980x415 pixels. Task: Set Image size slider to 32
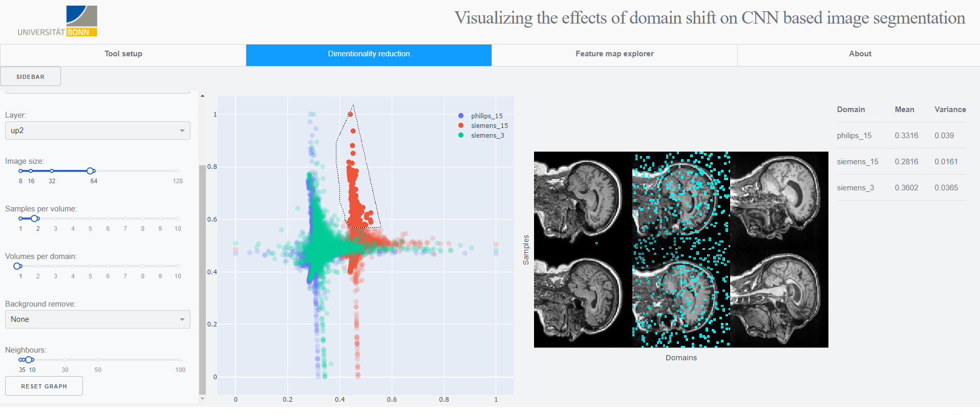point(52,171)
